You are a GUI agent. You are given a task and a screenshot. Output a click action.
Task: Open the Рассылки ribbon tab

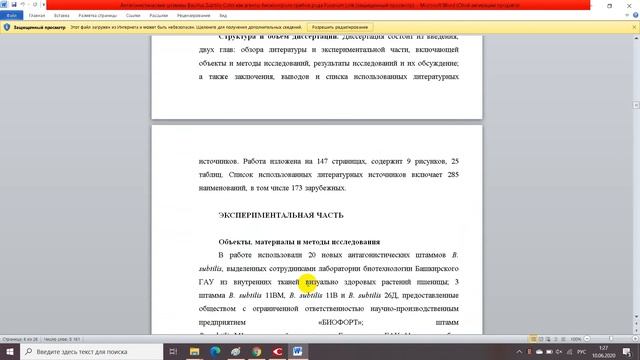159,16
